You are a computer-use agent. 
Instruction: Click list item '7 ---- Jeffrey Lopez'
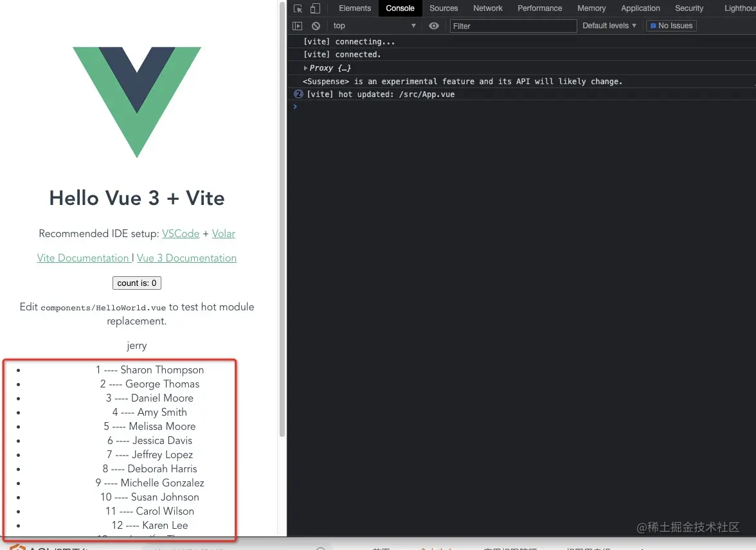(x=149, y=454)
